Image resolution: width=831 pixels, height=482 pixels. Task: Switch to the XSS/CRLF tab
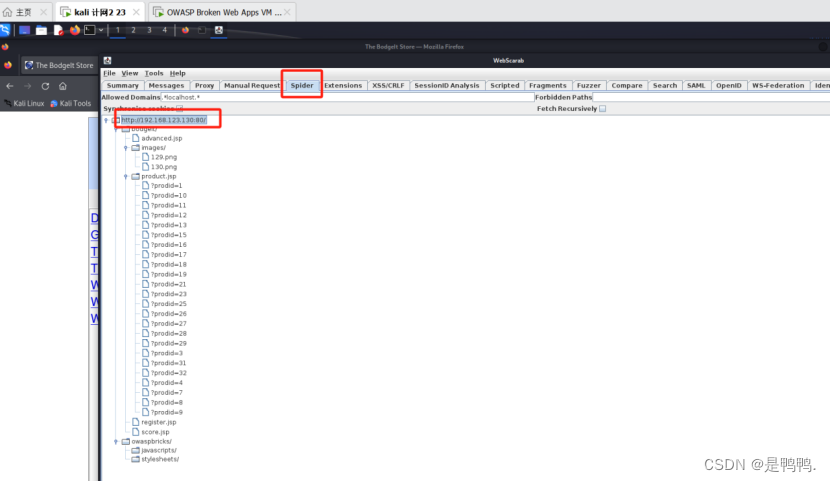388,85
